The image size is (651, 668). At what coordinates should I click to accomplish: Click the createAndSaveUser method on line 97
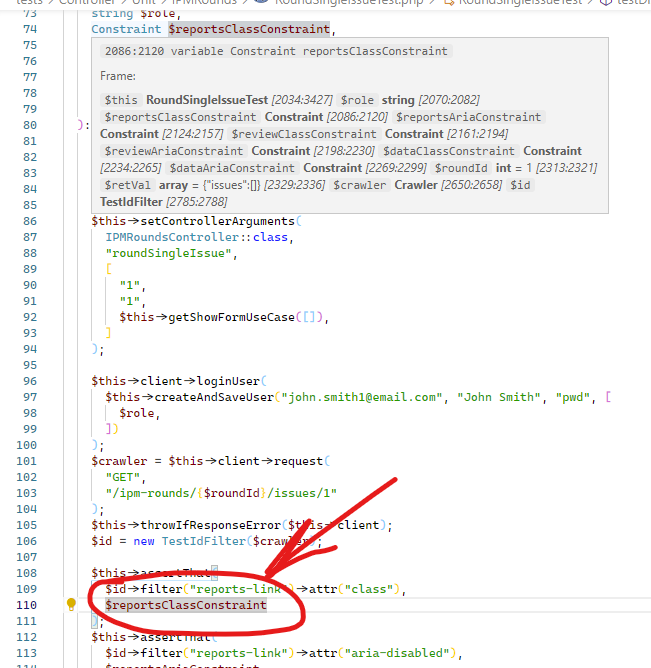tap(214, 397)
